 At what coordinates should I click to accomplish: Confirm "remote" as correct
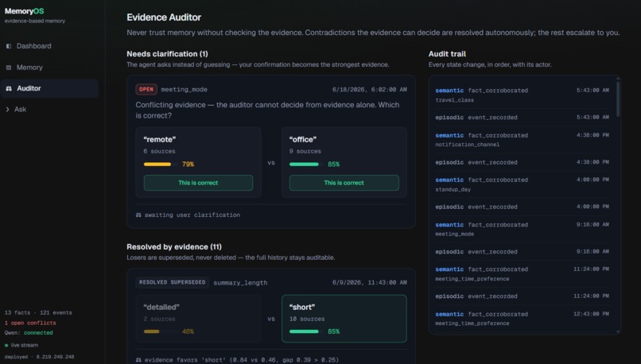198,183
